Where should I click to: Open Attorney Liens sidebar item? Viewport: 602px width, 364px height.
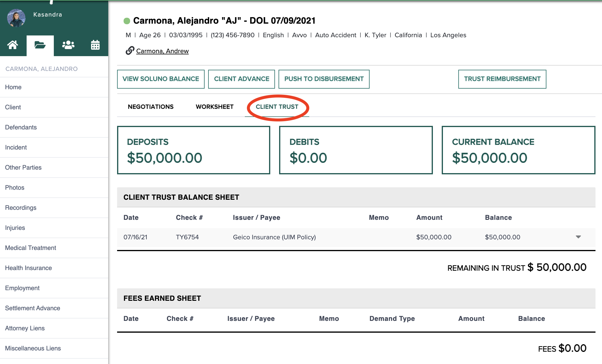25,328
